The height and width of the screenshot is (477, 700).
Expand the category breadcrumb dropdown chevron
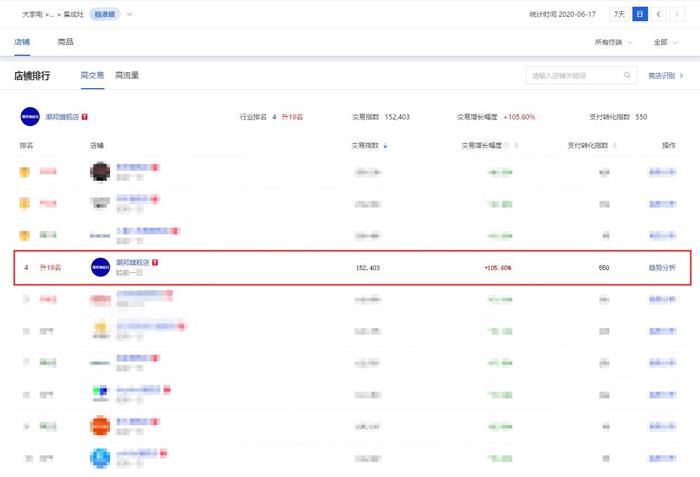click(129, 14)
